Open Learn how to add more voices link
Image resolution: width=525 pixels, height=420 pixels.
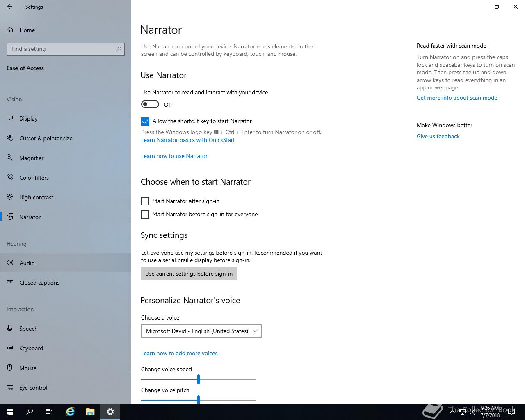[x=179, y=353]
